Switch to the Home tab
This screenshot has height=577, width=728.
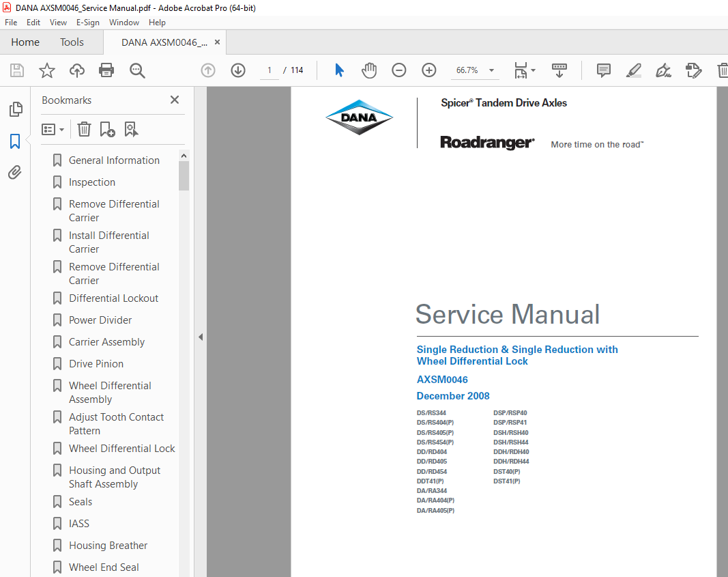[25, 42]
